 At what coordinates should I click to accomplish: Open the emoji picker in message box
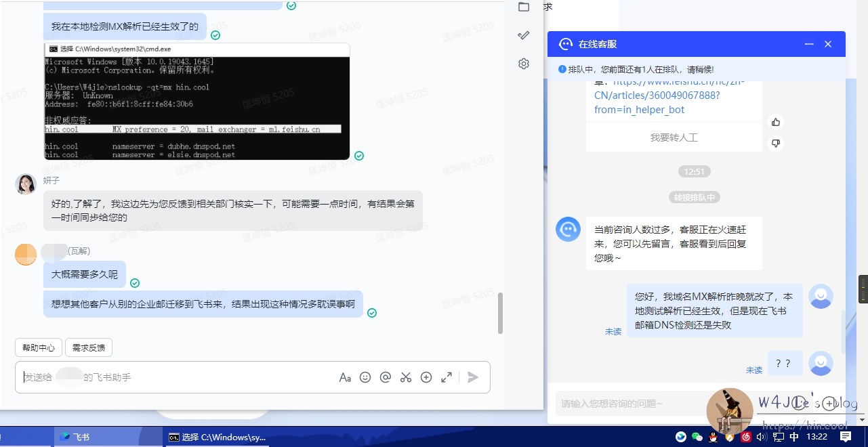click(x=365, y=377)
